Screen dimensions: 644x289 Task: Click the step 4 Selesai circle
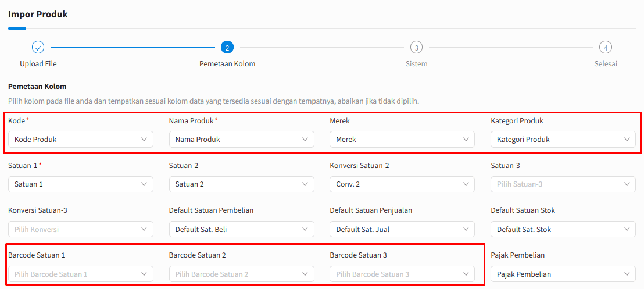point(606,47)
